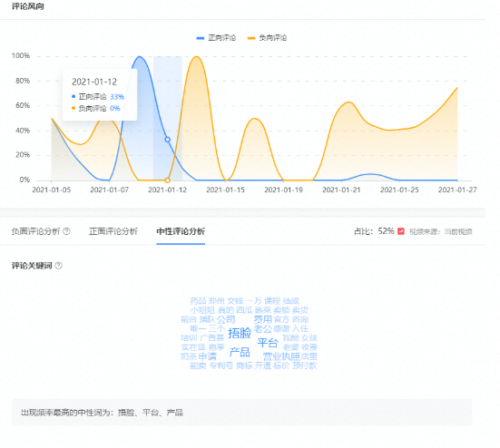Click orange 0% data point at 2021-01-12
Image resolution: width=500 pixels, height=448 pixels.
click(x=167, y=180)
